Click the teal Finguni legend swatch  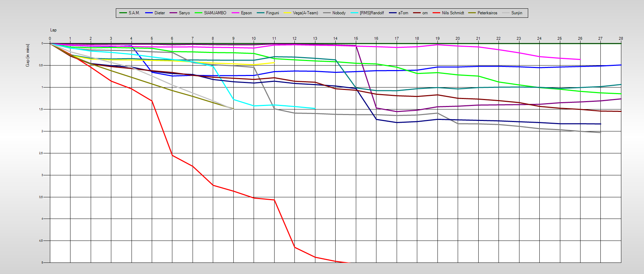(261, 13)
